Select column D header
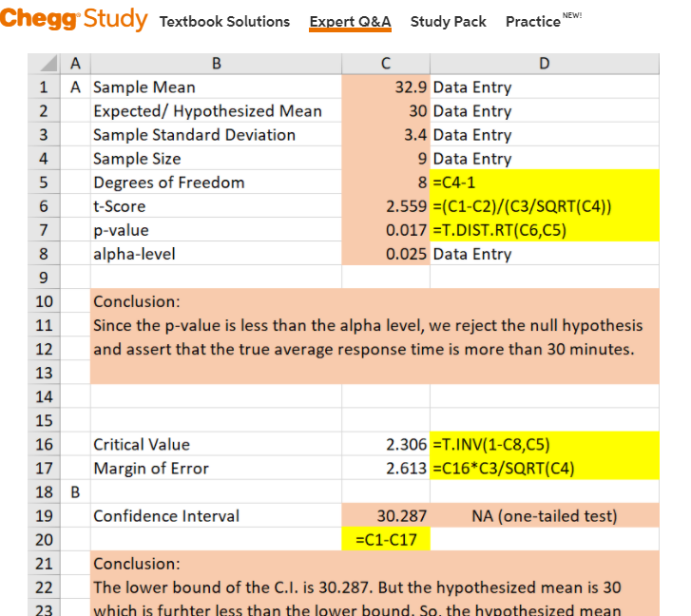 (545, 64)
